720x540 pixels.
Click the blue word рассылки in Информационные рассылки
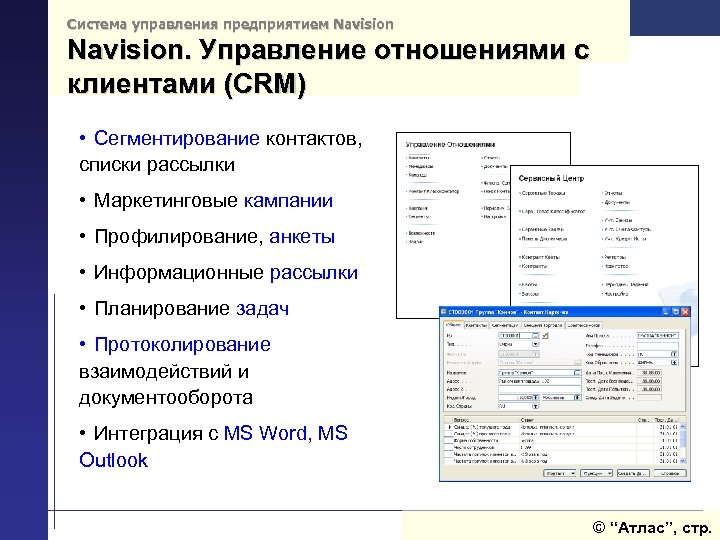(x=314, y=273)
